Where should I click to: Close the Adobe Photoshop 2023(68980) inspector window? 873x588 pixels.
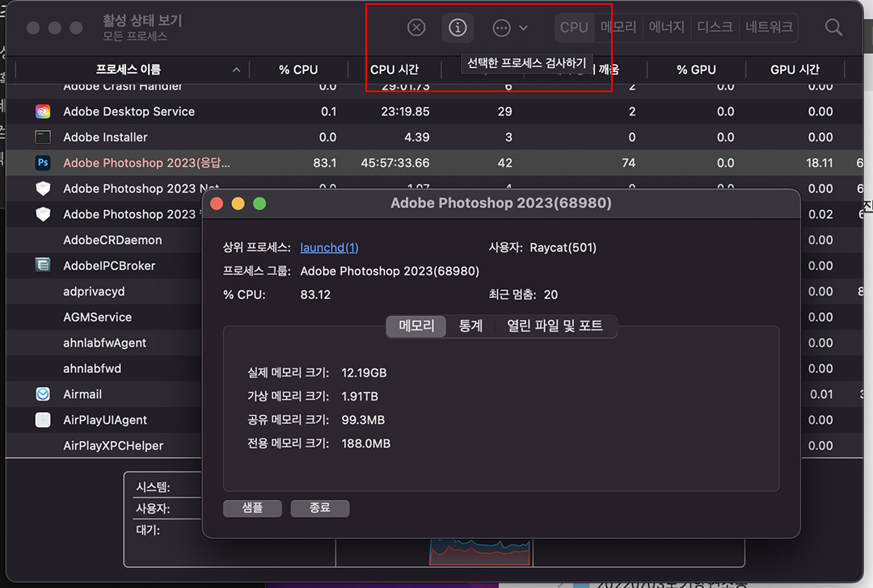(217, 204)
